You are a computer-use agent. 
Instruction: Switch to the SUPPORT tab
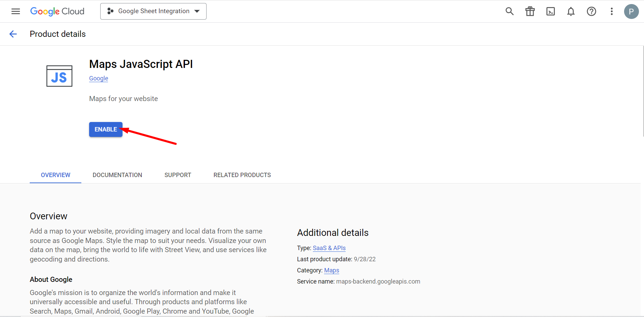tap(178, 175)
